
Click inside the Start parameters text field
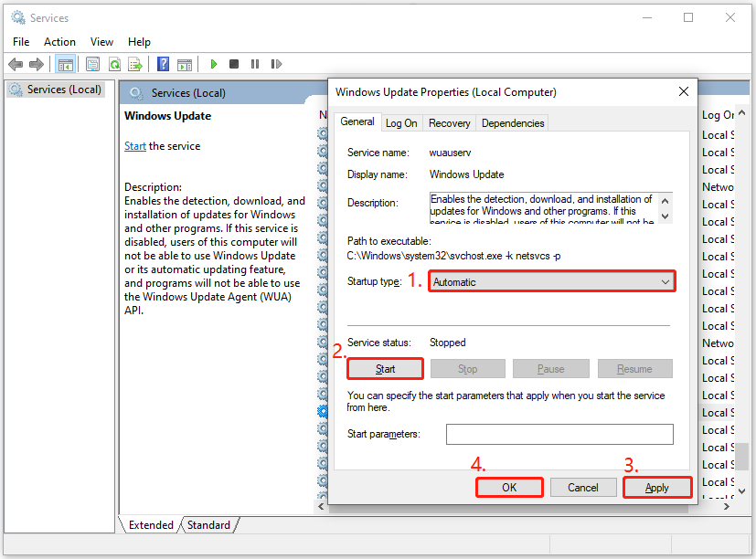[559, 434]
